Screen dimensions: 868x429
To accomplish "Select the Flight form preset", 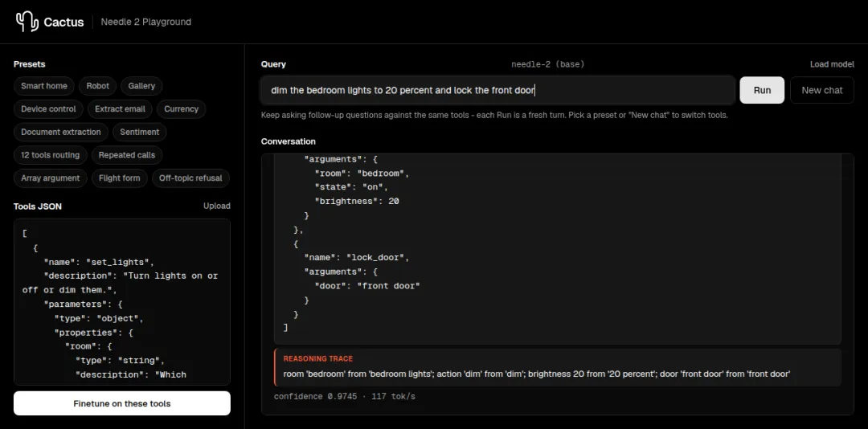I will coord(120,178).
